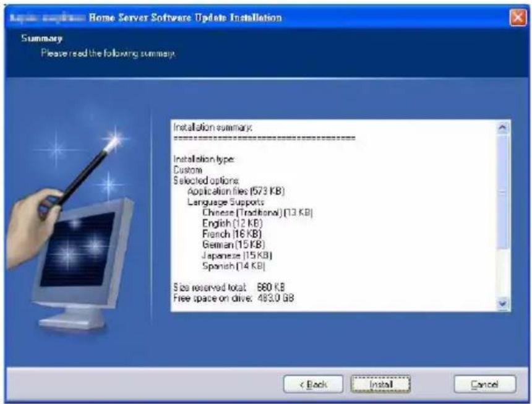Click the 'Custom' installation type text
This screenshot has height=404, width=532.
187,170
